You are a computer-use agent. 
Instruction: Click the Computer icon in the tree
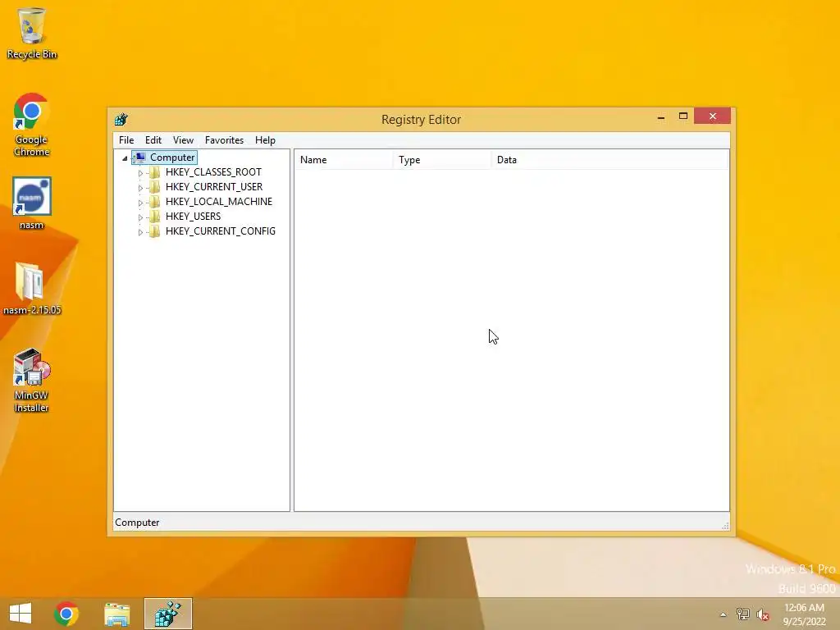click(x=139, y=157)
